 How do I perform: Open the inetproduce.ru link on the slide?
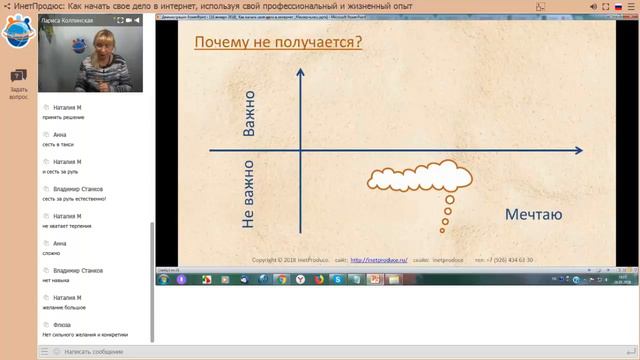tap(379, 260)
